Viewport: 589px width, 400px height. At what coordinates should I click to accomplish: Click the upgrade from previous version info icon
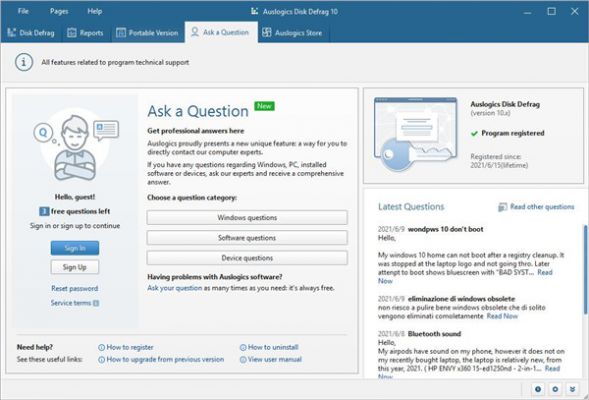coord(101,360)
